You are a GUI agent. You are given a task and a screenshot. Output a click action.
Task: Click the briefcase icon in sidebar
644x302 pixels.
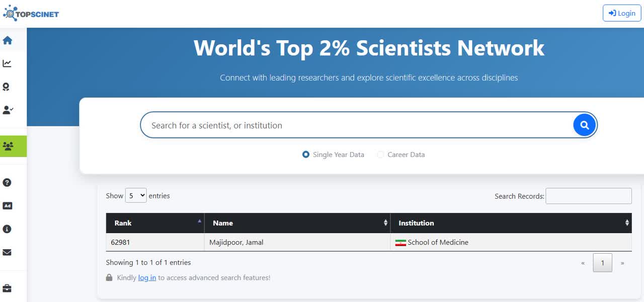[x=7, y=288]
